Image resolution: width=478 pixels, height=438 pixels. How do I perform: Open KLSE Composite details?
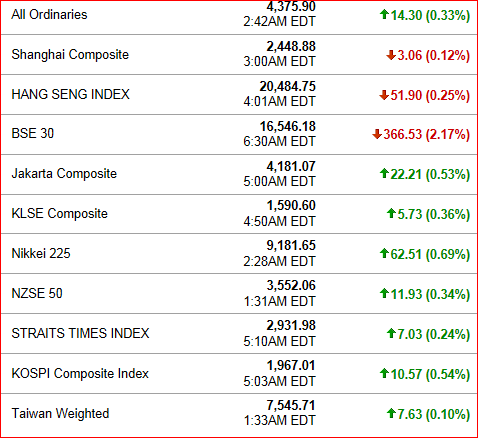(60, 213)
